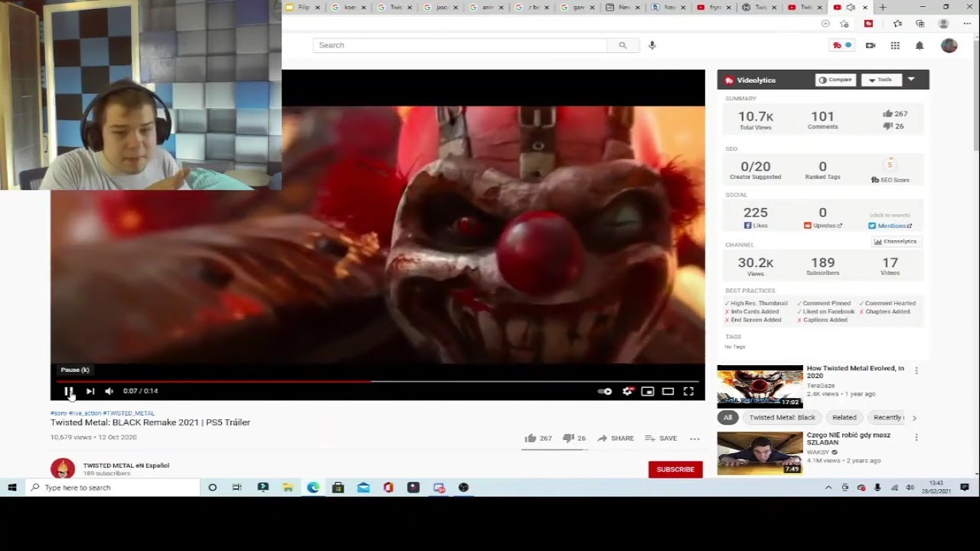
Task: Open the browser profile icon
Action: pos(943,24)
